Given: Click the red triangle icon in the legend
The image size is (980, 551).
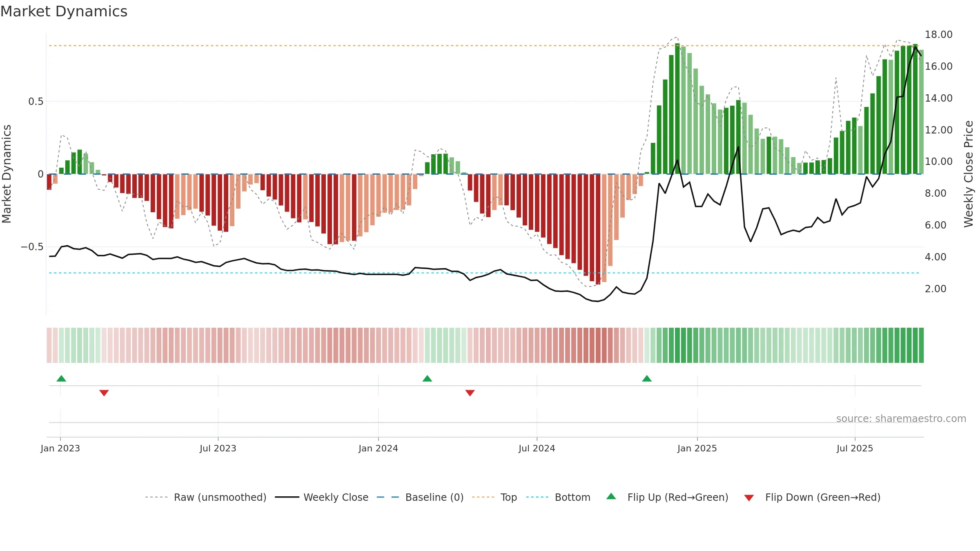Looking at the screenshot, I should click(x=749, y=498).
